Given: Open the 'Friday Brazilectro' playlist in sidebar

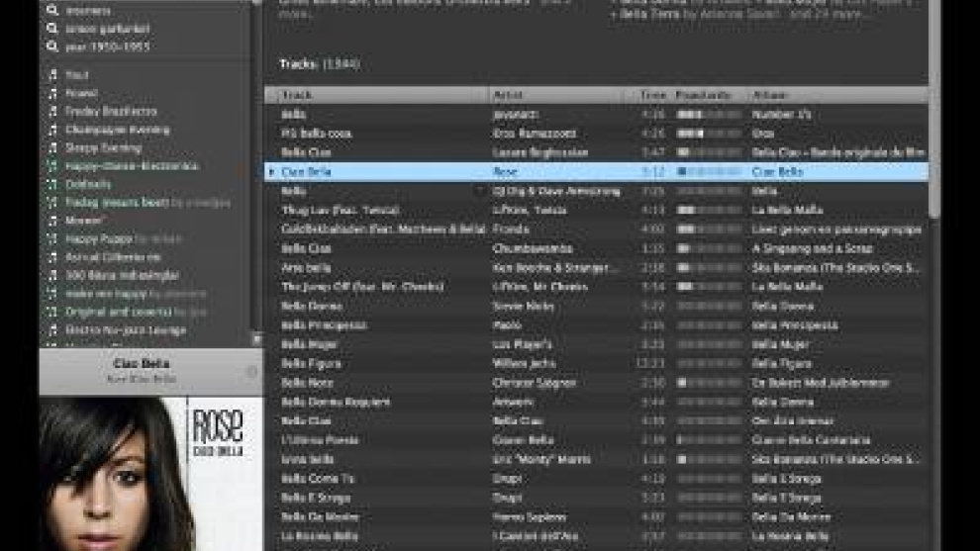Looking at the screenshot, I should [111, 112].
